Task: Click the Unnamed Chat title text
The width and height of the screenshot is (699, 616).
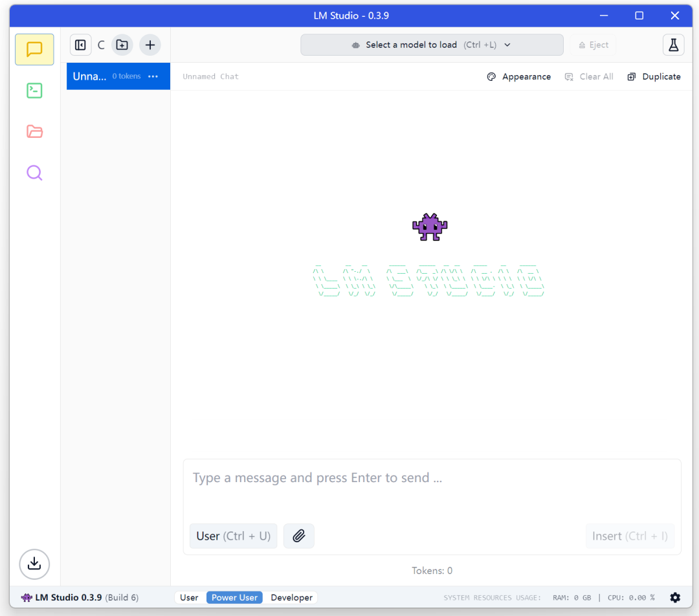Action: coord(210,76)
